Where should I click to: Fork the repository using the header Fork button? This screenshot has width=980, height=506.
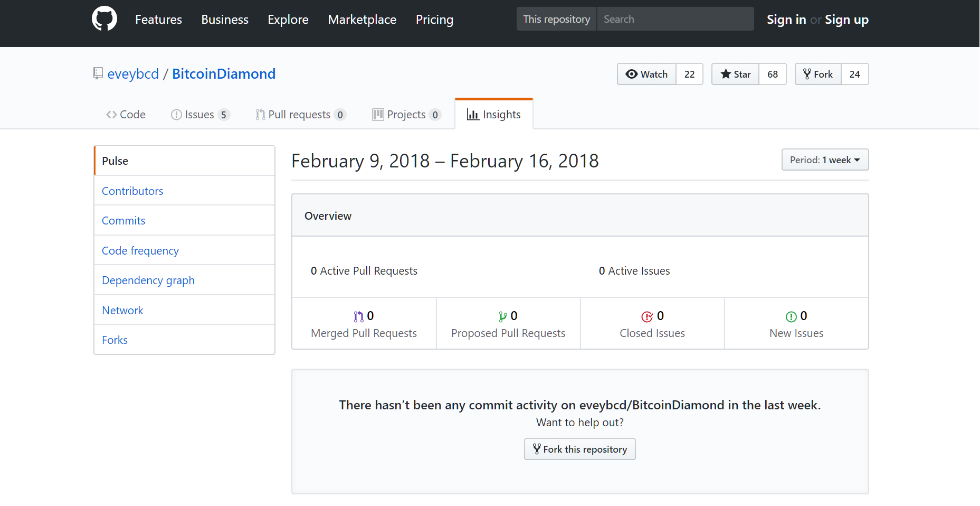pos(818,74)
